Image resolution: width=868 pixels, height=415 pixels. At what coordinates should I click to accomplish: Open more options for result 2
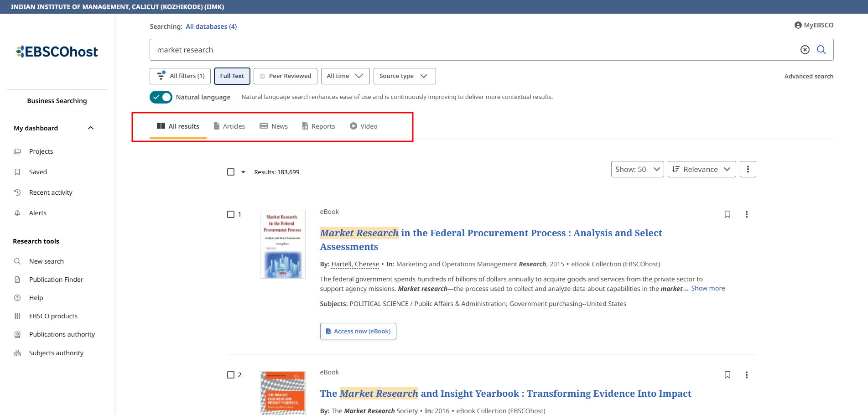746,375
